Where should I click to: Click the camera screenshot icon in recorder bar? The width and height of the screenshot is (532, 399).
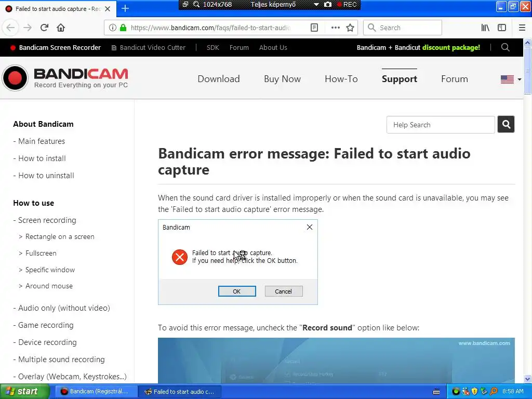pyautogui.click(x=328, y=4)
